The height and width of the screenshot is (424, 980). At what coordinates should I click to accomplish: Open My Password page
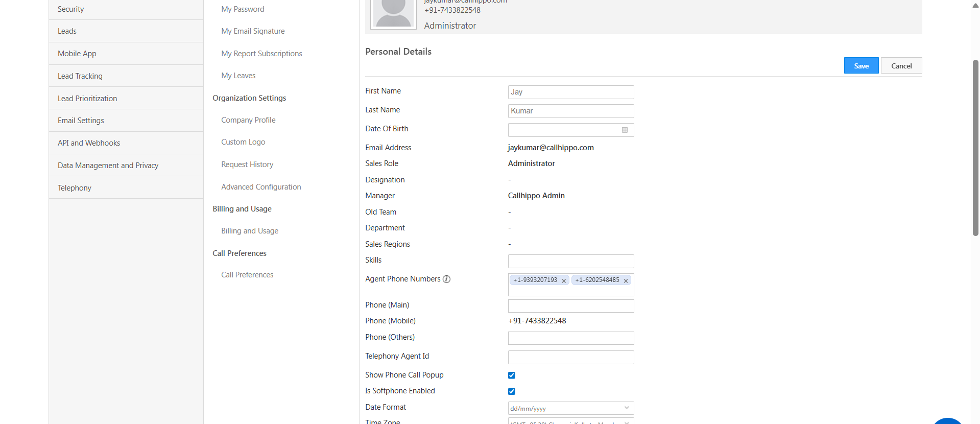point(243,9)
